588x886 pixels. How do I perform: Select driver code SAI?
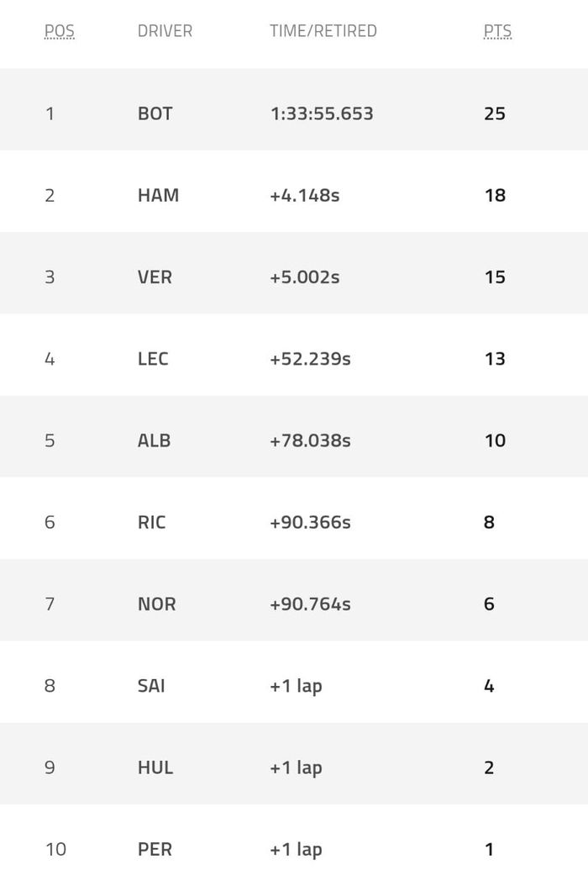151,686
